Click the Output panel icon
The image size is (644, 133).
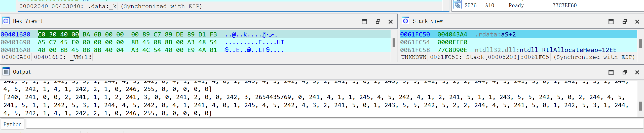pyautogui.click(x=6, y=72)
